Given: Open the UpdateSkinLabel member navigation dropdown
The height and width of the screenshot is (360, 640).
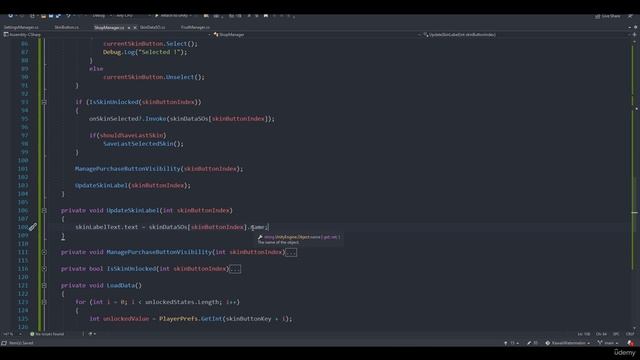Looking at the screenshot, I should pyautogui.click(x=527, y=35).
